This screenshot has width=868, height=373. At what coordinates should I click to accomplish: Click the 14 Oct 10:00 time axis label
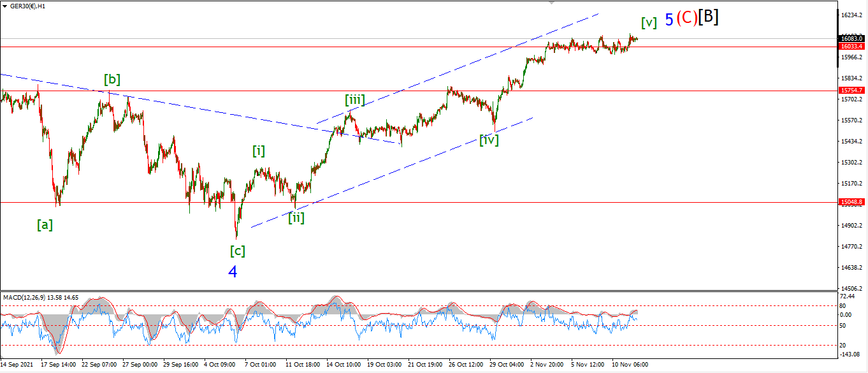[342, 365]
